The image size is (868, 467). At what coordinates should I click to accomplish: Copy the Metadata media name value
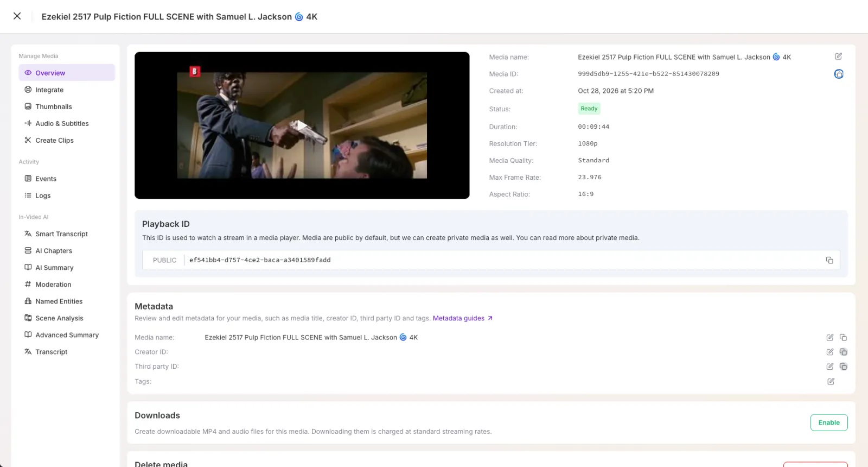843,338
